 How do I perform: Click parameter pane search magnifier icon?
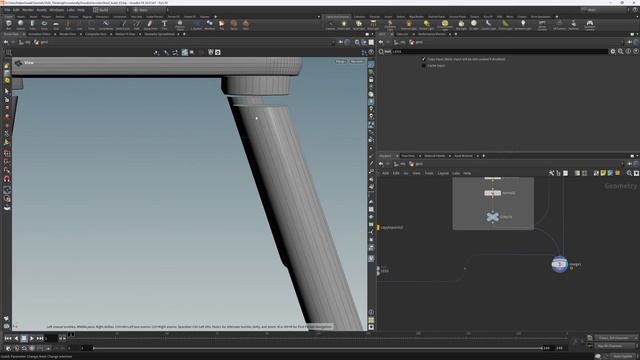[620, 51]
